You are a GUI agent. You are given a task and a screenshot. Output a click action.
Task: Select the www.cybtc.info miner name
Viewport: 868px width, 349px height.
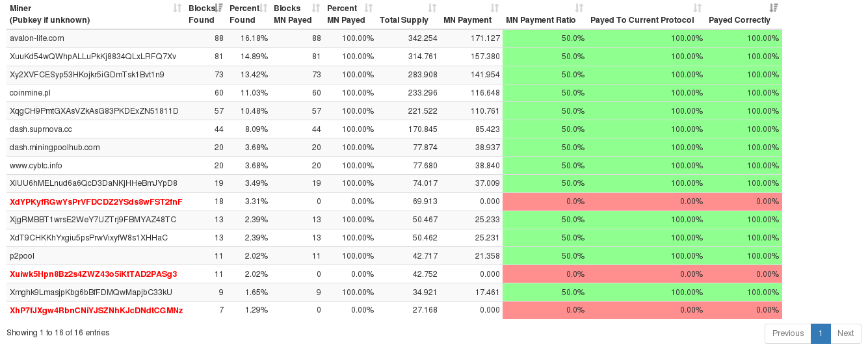36,166
